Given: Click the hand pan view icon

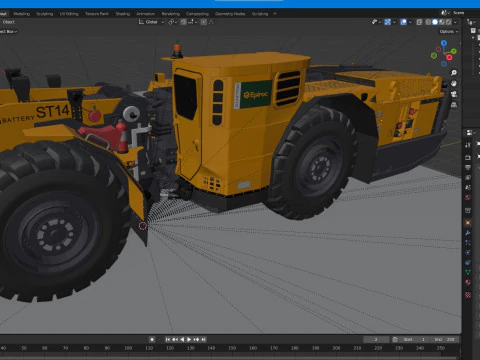Looking at the screenshot, I should coord(454,83).
